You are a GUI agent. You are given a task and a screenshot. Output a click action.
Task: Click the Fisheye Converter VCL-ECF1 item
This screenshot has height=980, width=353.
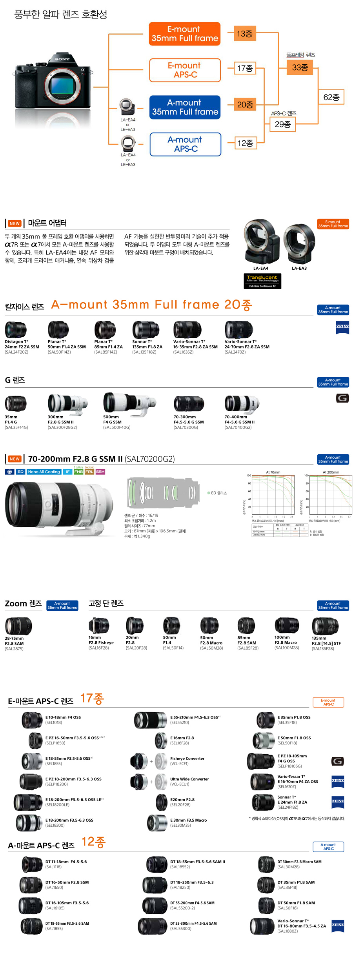[148, 761]
